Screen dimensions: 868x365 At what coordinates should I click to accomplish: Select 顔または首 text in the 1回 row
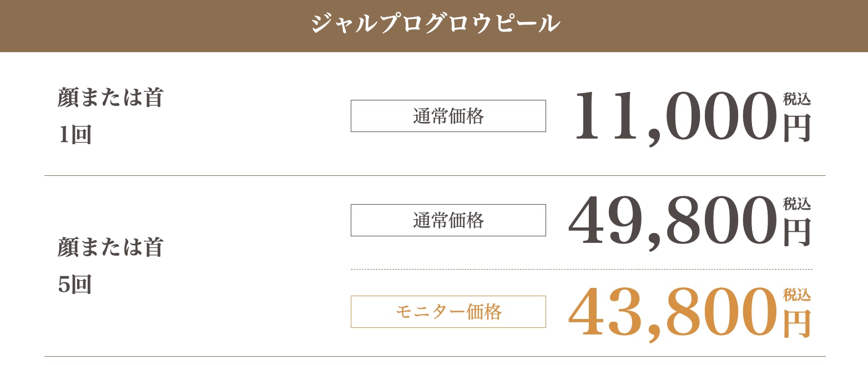110,98
